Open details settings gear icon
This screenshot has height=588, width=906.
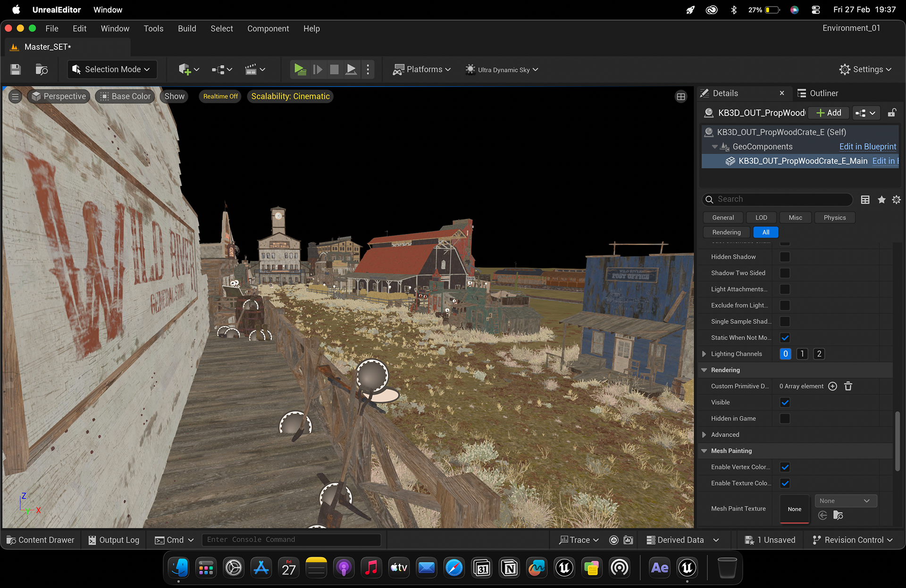[897, 200]
